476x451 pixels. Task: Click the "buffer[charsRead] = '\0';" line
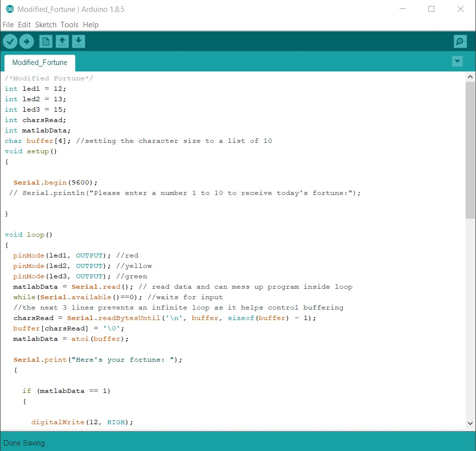pos(68,328)
